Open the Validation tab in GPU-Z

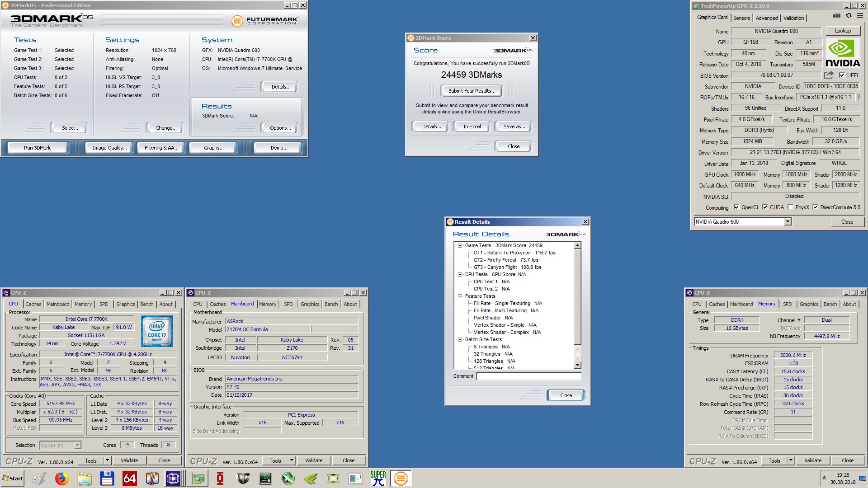(793, 18)
